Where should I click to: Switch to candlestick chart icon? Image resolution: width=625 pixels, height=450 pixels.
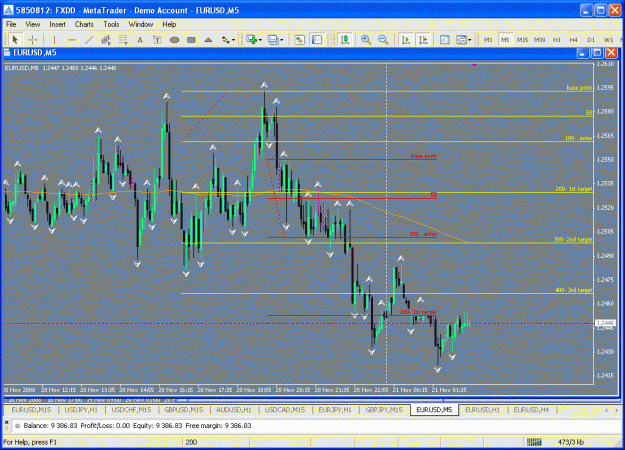pyautogui.click(x=345, y=39)
